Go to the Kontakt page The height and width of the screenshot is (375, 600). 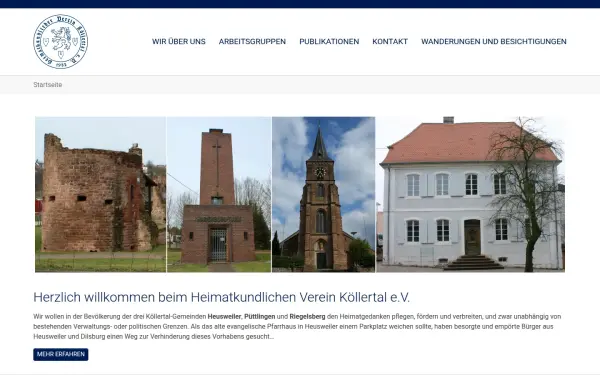pos(390,41)
